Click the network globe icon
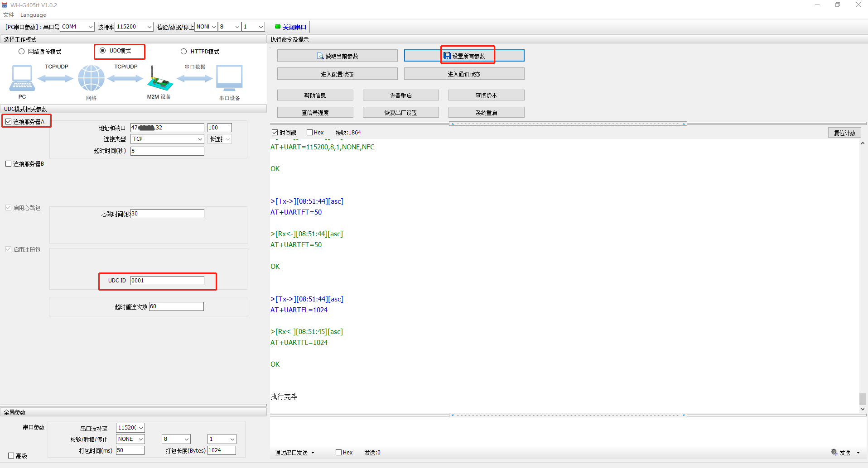Viewport: 868px width, 468px height. point(91,78)
